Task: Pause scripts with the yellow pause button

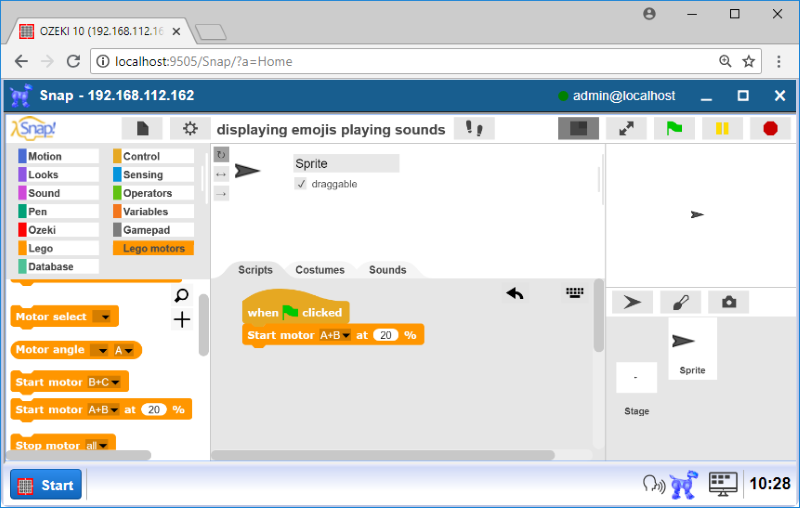Action: coord(722,128)
